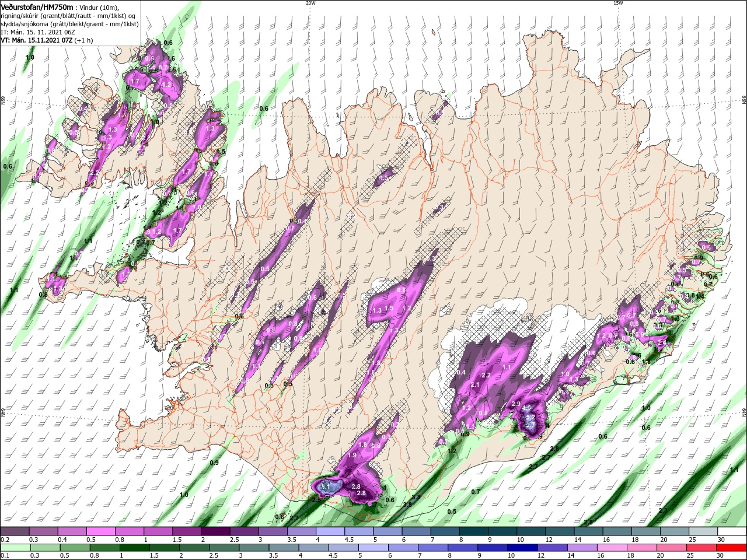
Task: Pick the dark green 1 rain legend swatch
Action: click(x=135, y=548)
